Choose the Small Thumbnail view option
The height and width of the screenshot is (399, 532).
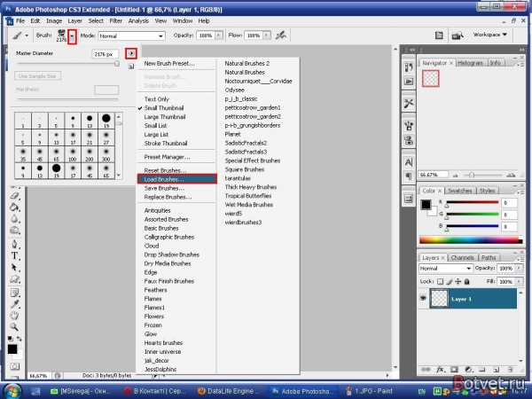coord(164,108)
